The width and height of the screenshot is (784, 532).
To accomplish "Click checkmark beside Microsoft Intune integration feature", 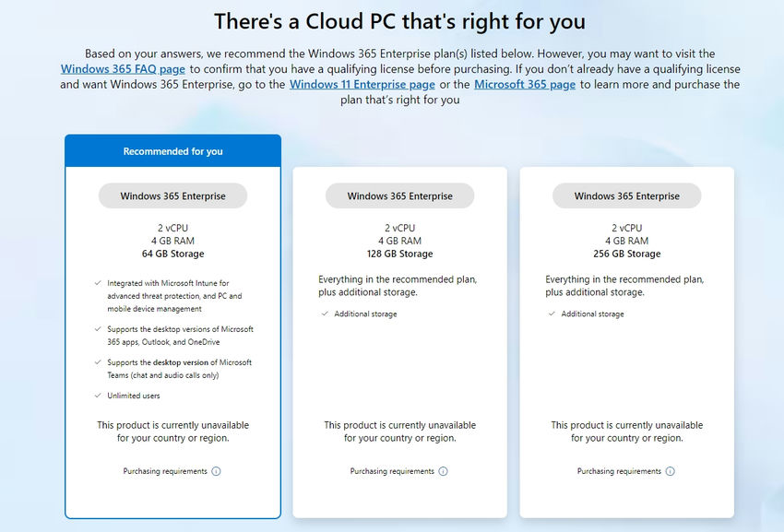I will [98, 283].
